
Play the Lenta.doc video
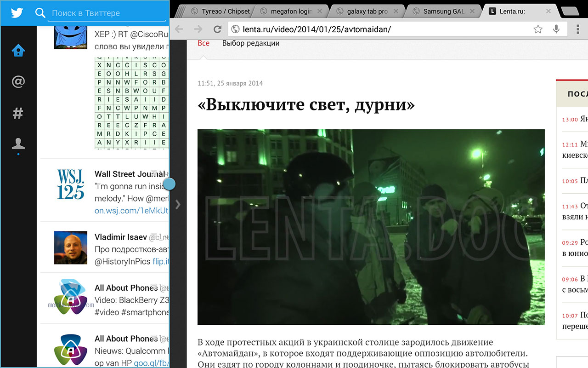click(371, 227)
